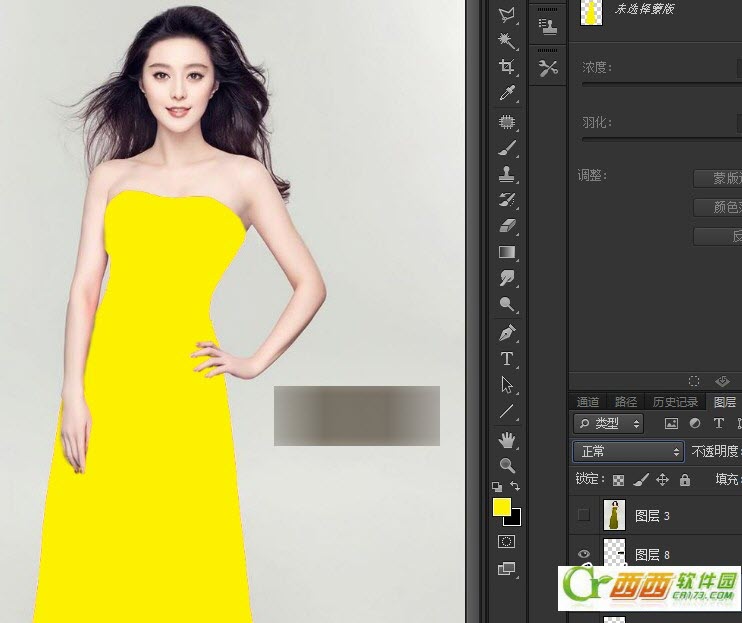This screenshot has width=742, height=623.
Task: Select the Horizontal Type tool
Action: 507,358
